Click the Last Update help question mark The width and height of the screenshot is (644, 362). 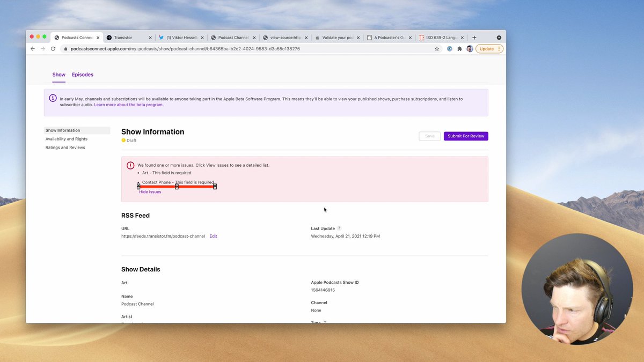pos(339,228)
